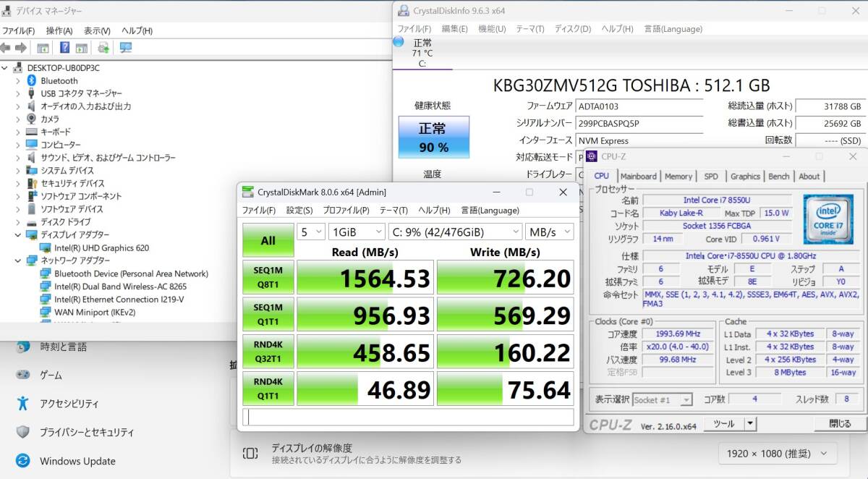Open the blue question-mark help icon in Device Manager
The height and width of the screenshot is (479, 868).
pos(64,48)
